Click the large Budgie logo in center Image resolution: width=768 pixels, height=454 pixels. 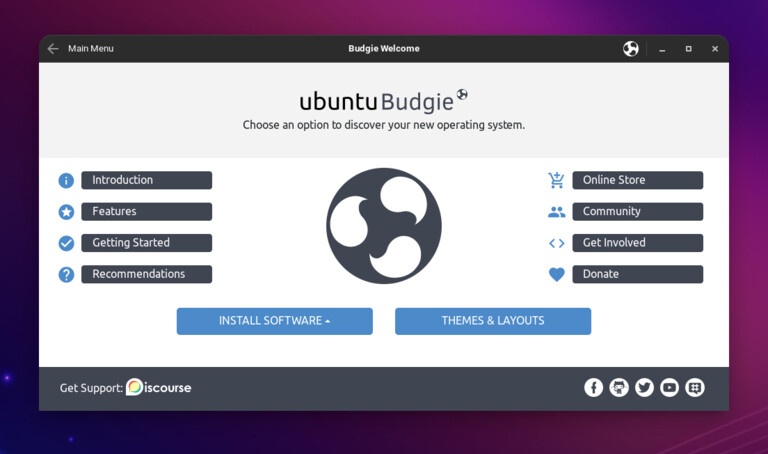tap(384, 226)
